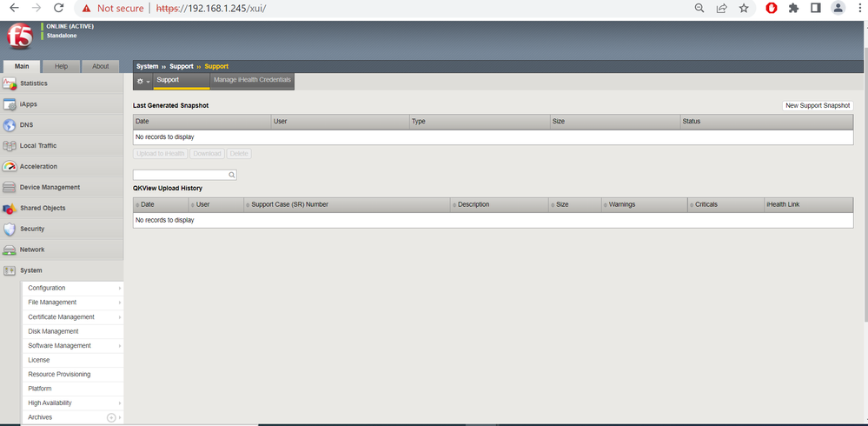Open the iApps section icon
This screenshot has width=868, height=426.
[x=10, y=104]
